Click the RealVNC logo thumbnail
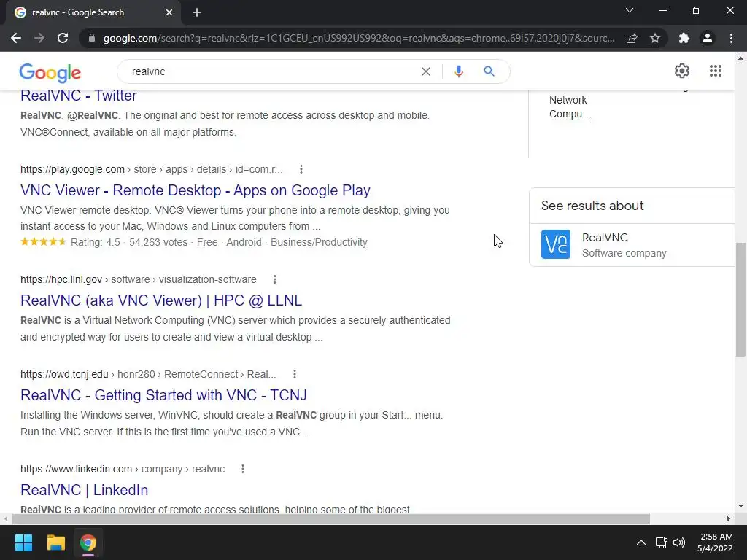Viewport: 747px width, 560px height. tap(555, 244)
